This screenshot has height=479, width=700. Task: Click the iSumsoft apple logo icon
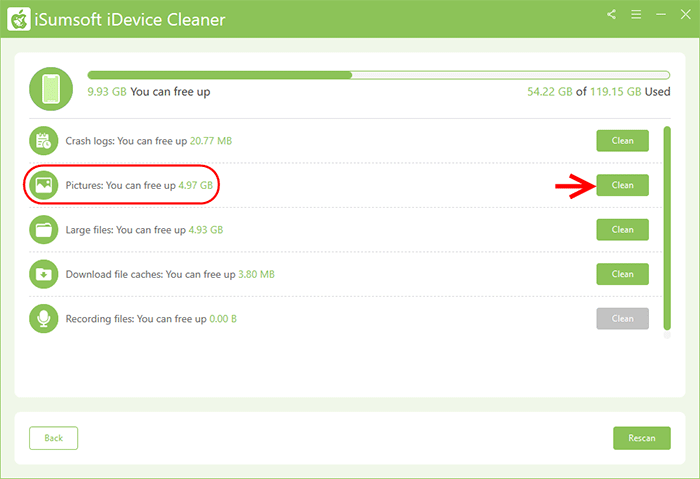point(19,19)
